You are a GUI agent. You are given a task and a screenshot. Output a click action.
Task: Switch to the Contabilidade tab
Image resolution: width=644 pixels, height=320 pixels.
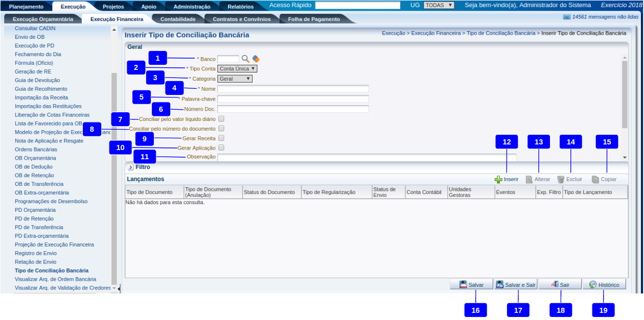point(178,19)
